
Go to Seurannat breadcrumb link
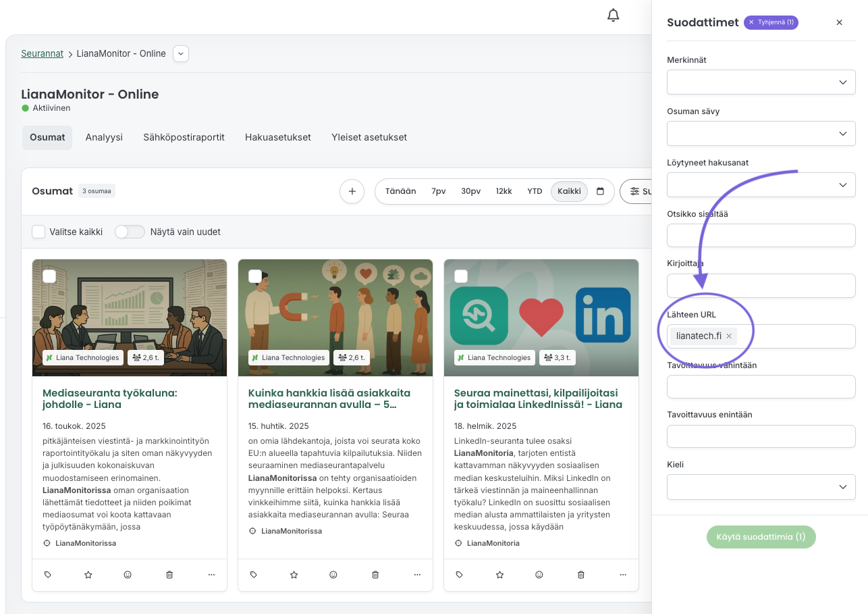[43, 53]
